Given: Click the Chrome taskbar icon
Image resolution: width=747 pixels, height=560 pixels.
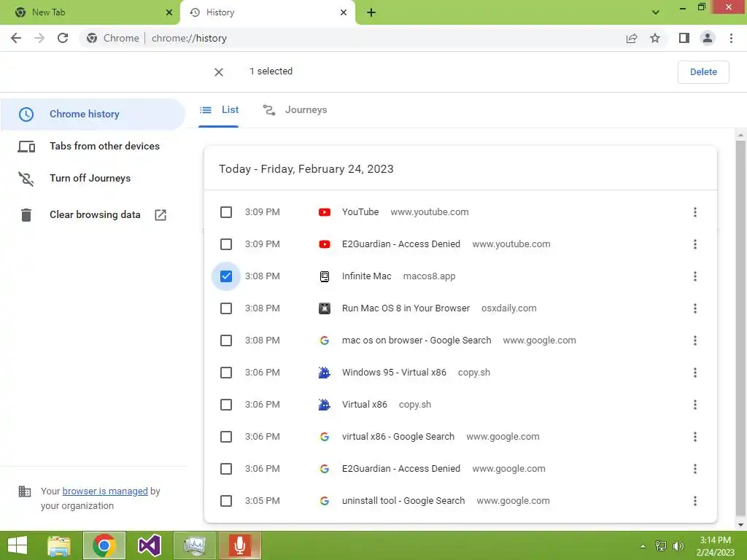Looking at the screenshot, I should (104, 545).
